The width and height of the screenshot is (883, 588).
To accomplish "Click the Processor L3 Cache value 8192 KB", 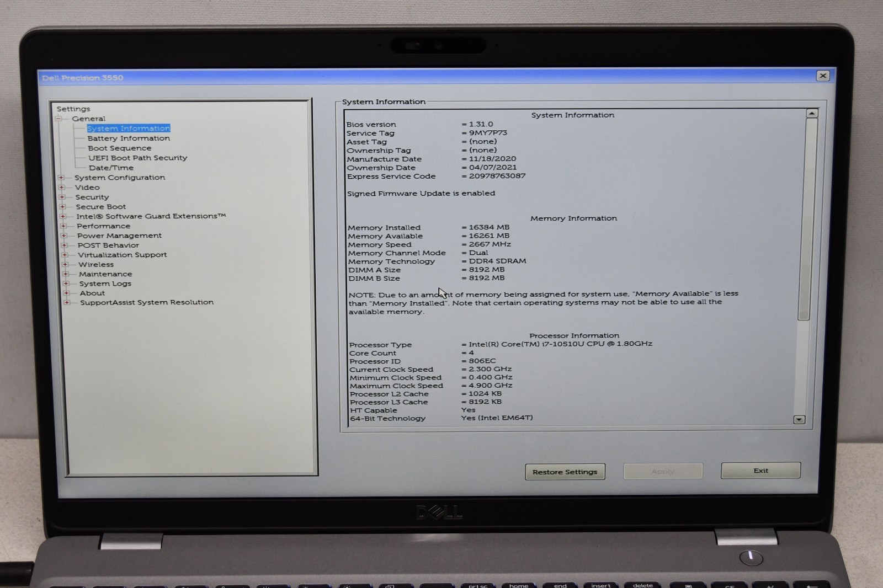I will pos(485,402).
